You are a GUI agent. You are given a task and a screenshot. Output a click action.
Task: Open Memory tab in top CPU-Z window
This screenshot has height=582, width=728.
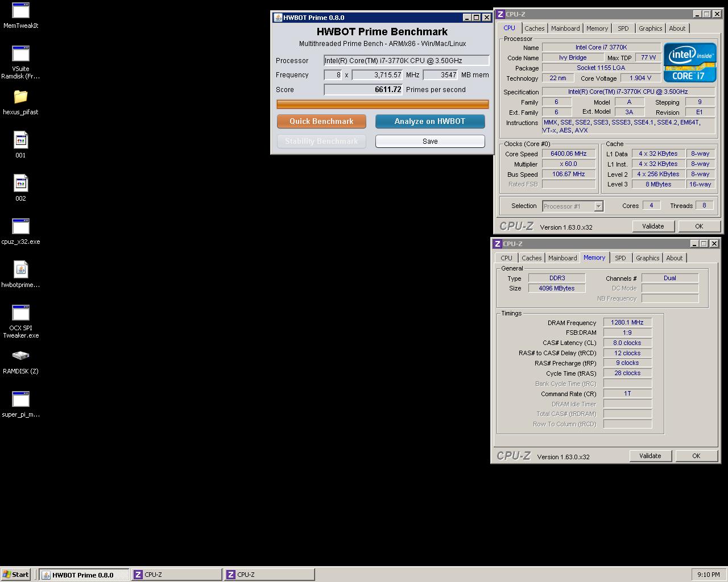[597, 28]
